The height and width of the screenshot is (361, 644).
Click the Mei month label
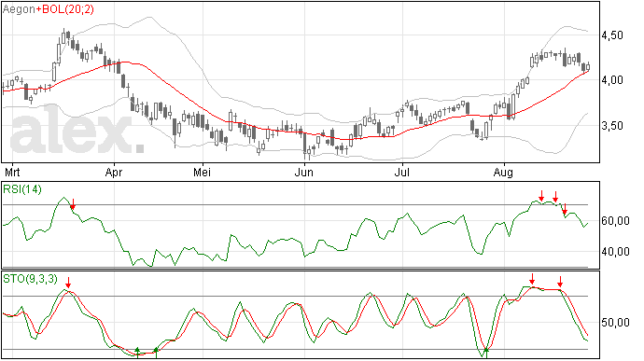coord(203,172)
